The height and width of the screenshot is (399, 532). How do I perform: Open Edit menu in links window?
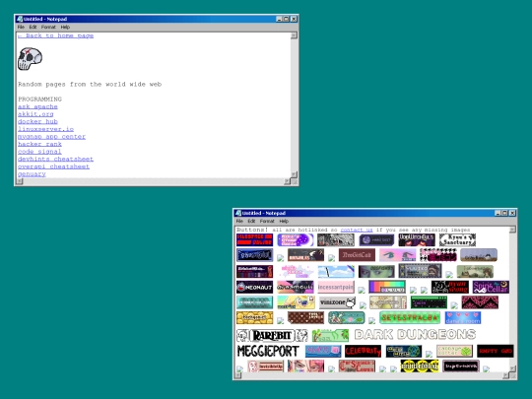point(33,27)
